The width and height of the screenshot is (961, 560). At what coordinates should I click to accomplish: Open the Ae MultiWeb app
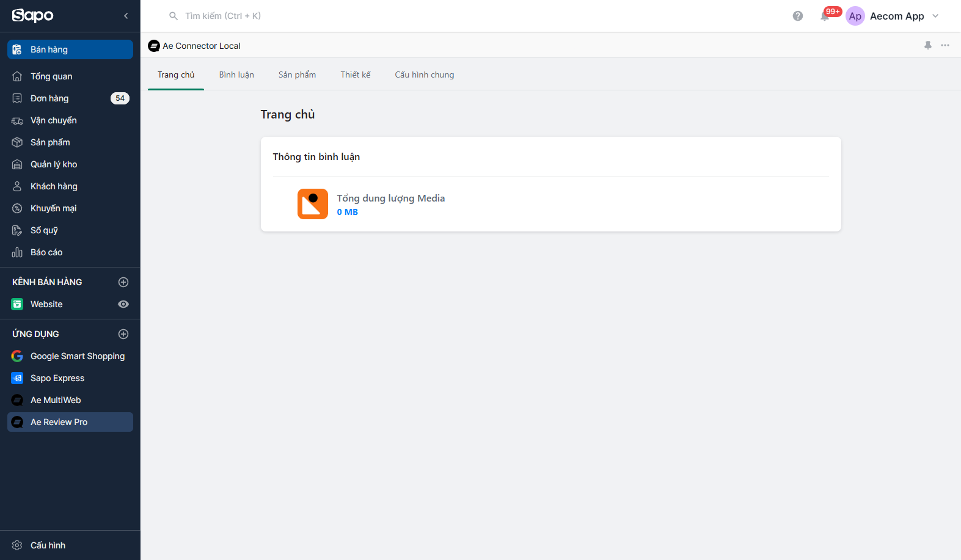tap(56, 400)
